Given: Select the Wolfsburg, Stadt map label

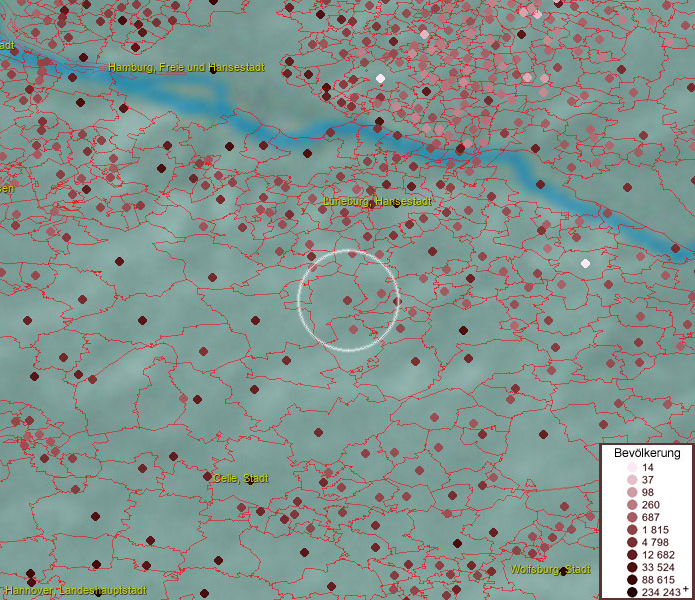Looking at the screenshot, I should [551, 569].
